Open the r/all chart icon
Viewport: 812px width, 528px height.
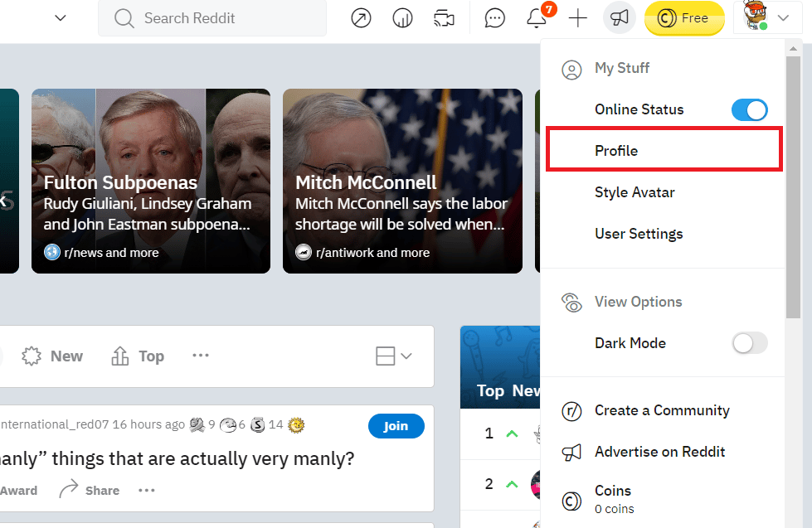pos(402,18)
